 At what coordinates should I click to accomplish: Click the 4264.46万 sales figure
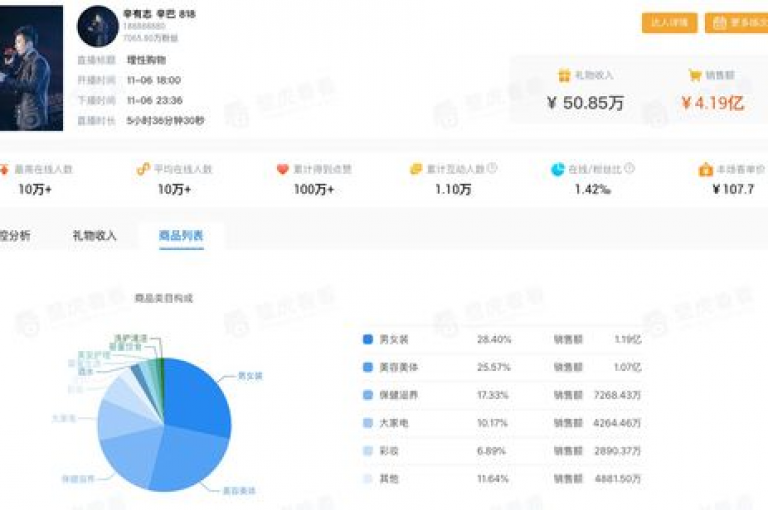pyautogui.click(x=617, y=423)
